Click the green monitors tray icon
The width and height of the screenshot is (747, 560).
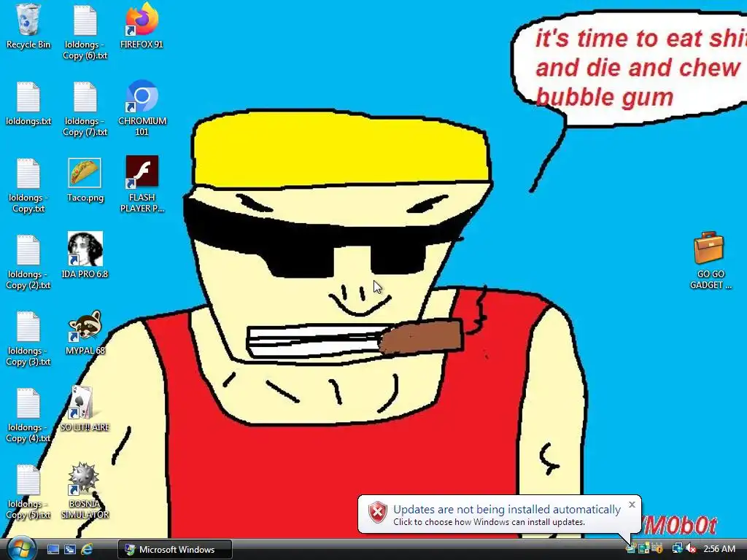643,549
